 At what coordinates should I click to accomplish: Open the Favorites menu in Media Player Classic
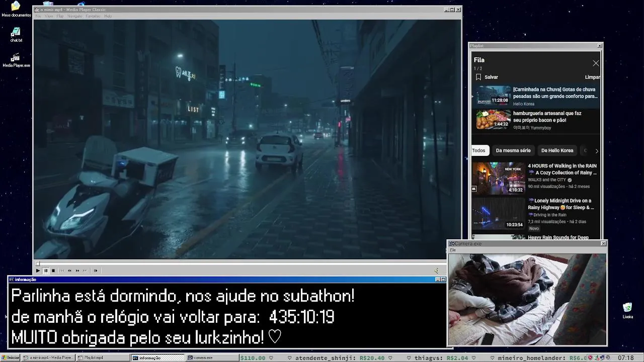coord(93,16)
